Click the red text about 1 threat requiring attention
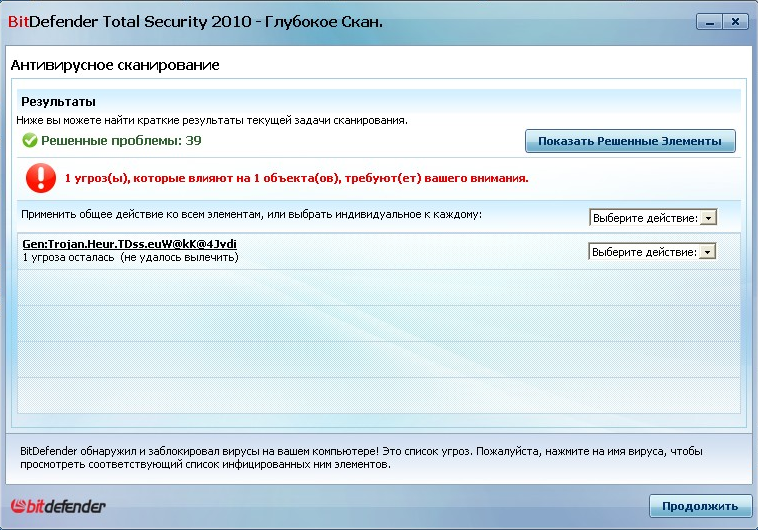The image size is (758, 530). [x=296, y=178]
